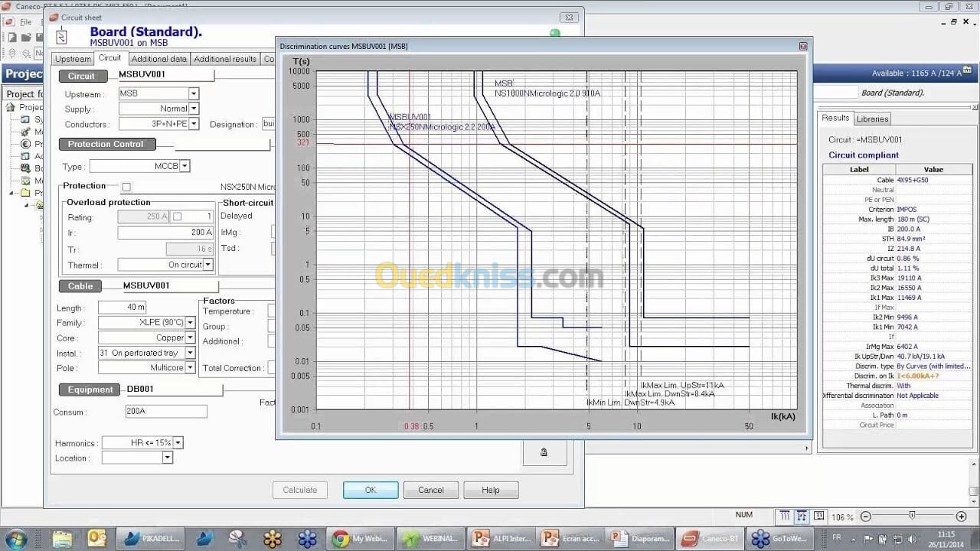Viewport: 980px width, 551px height.
Task: Open the File menu
Action: pyautogui.click(x=26, y=21)
